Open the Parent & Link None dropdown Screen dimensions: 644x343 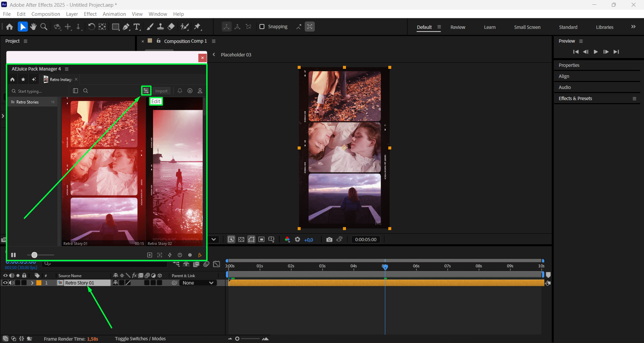point(198,283)
